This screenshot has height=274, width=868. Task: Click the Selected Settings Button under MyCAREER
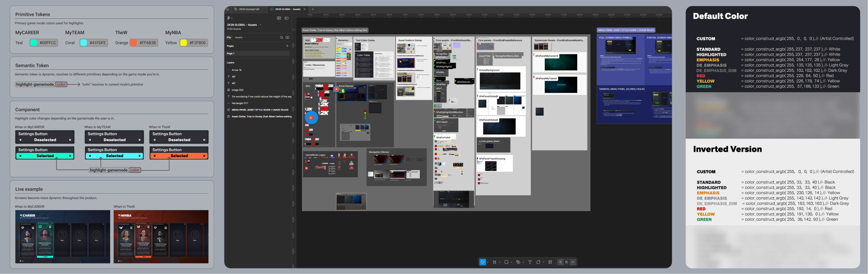click(x=45, y=153)
